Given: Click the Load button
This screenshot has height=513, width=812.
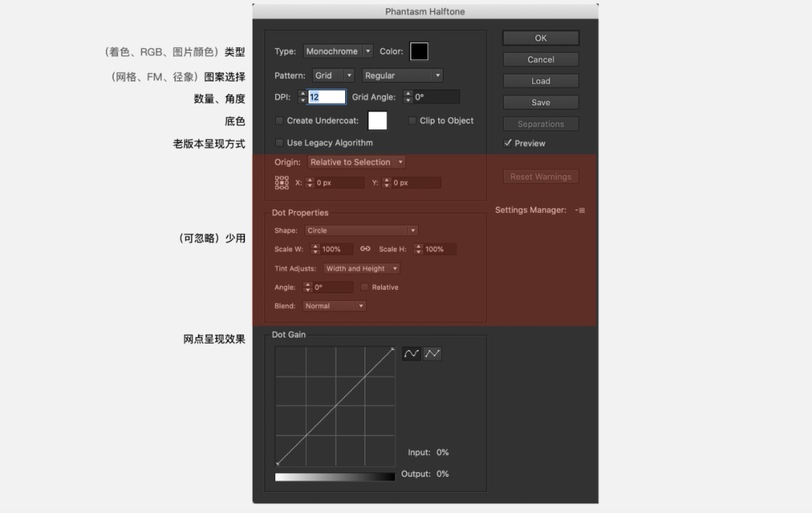Looking at the screenshot, I should point(541,81).
